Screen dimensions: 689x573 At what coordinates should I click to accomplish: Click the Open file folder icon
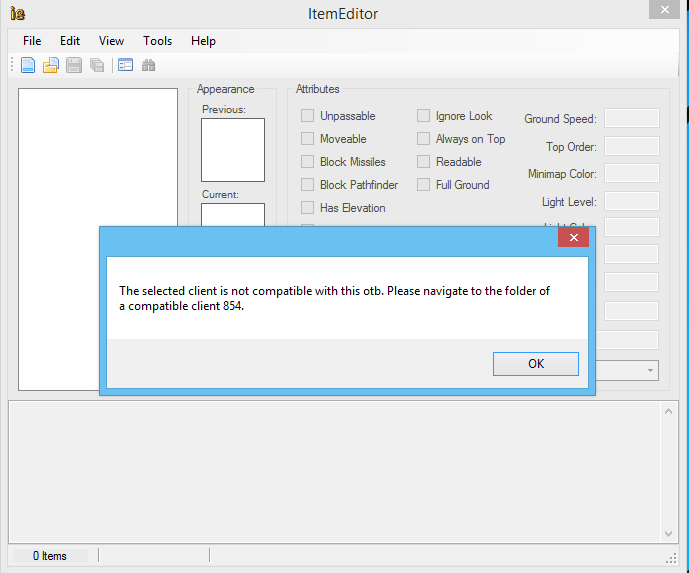coord(51,65)
